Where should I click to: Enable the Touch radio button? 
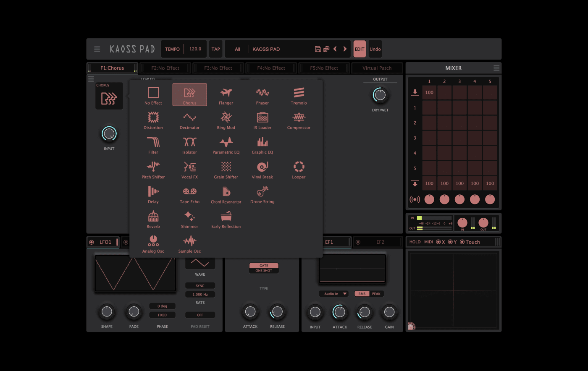(462, 242)
